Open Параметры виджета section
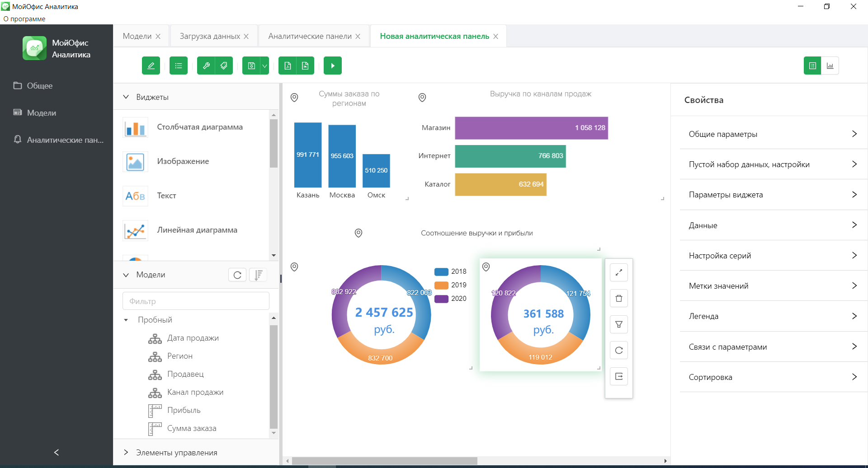This screenshot has height=468, width=868. click(x=773, y=194)
